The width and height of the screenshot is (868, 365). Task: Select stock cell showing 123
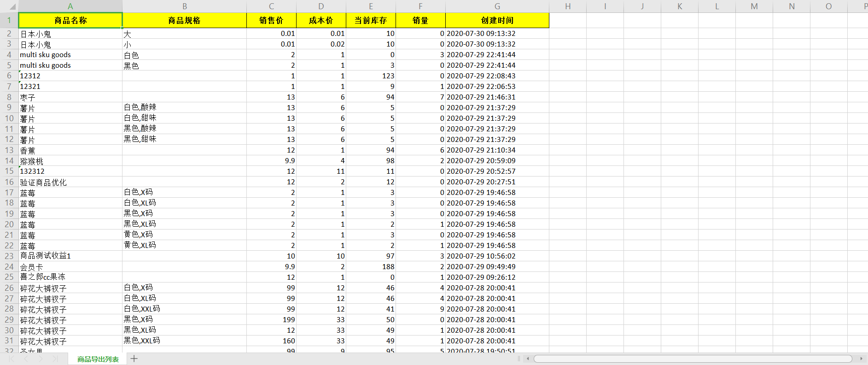click(x=371, y=76)
